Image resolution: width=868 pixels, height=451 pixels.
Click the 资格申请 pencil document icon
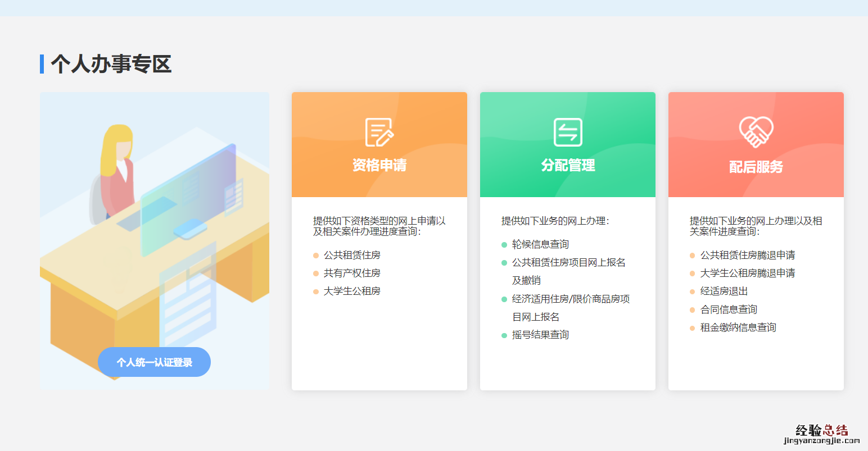click(379, 133)
